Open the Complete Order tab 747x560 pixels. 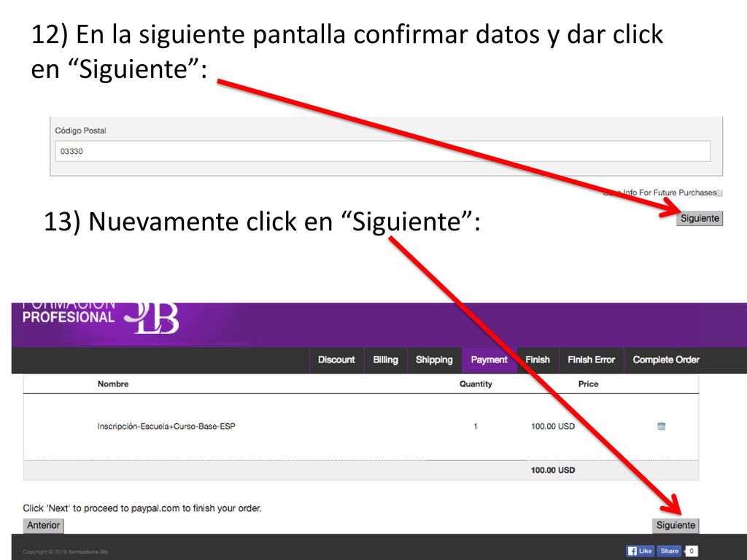(x=666, y=360)
